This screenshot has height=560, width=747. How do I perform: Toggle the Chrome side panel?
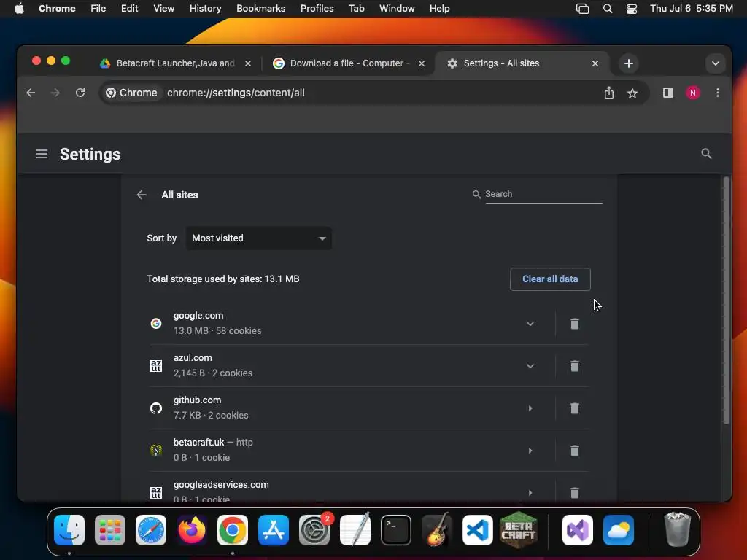tap(668, 93)
